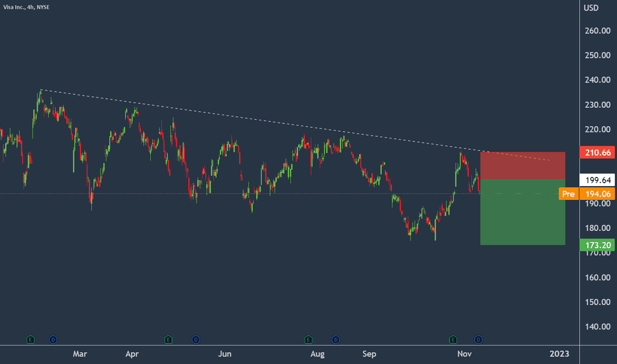Viewport: 617px width, 364px height.
Task: Click the 190.00 price axis label
Action: (x=597, y=203)
